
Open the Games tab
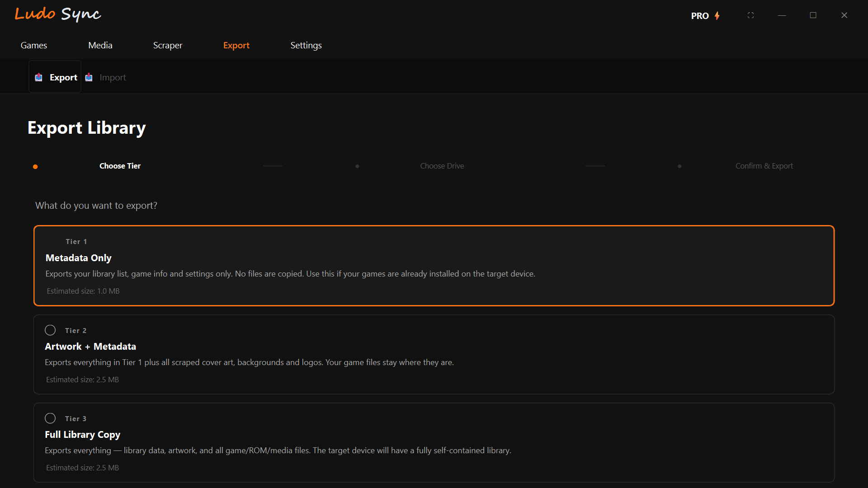(x=34, y=45)
